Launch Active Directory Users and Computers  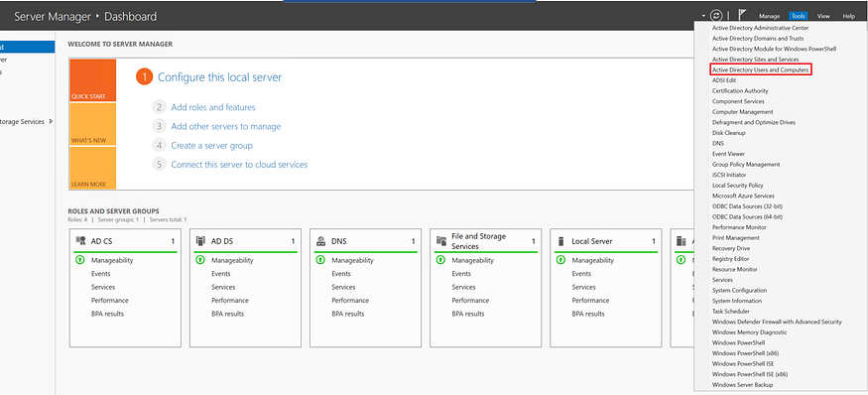point(761,69)
